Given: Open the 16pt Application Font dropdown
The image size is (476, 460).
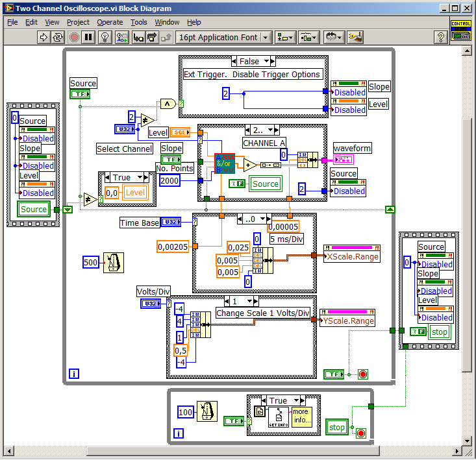Looking at the screenshot, I should point(223,37).
